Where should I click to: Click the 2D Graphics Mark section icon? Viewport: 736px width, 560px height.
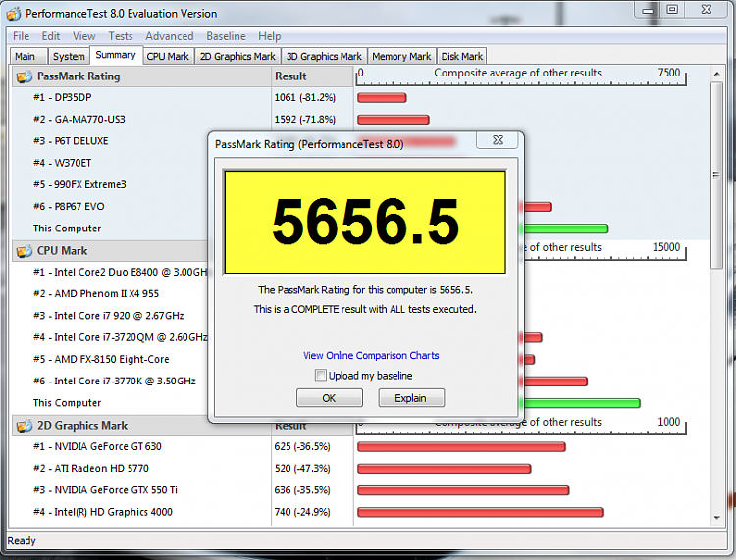tap(24, 426)
